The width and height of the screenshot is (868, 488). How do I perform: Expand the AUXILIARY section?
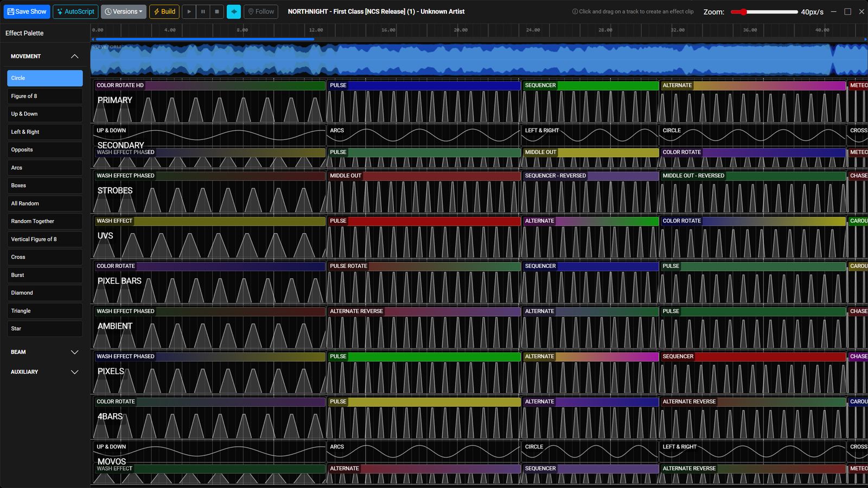[x=44, y=372]
